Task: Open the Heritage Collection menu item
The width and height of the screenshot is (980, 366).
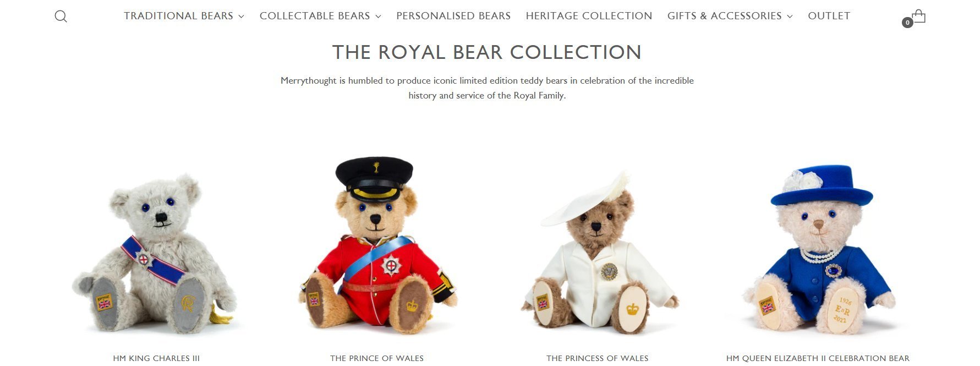Action: [589, 16]
